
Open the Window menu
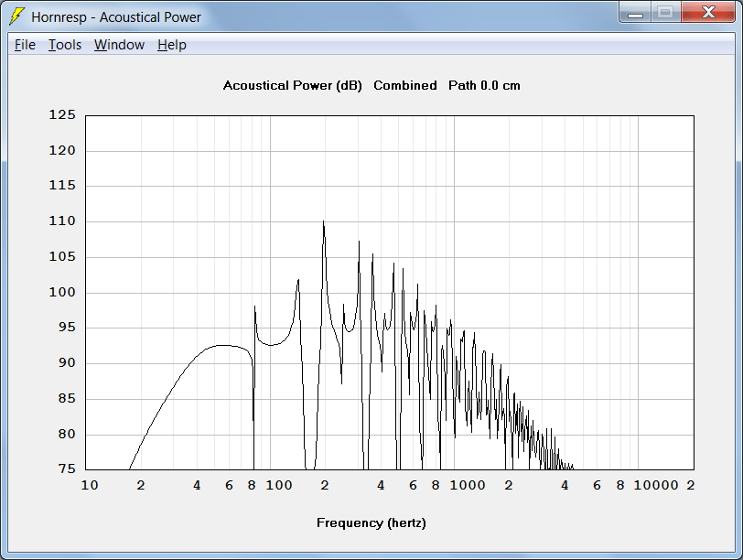[119, 45]
